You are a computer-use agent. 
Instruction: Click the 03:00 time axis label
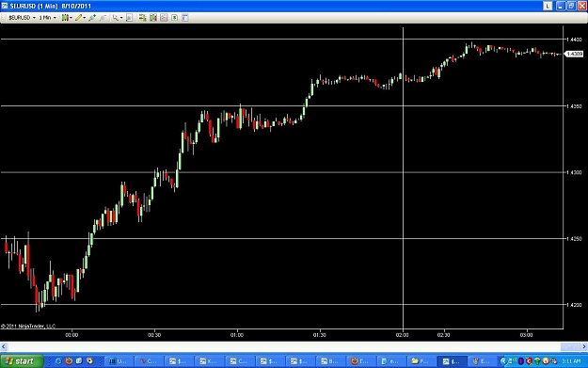click(527, 335)
